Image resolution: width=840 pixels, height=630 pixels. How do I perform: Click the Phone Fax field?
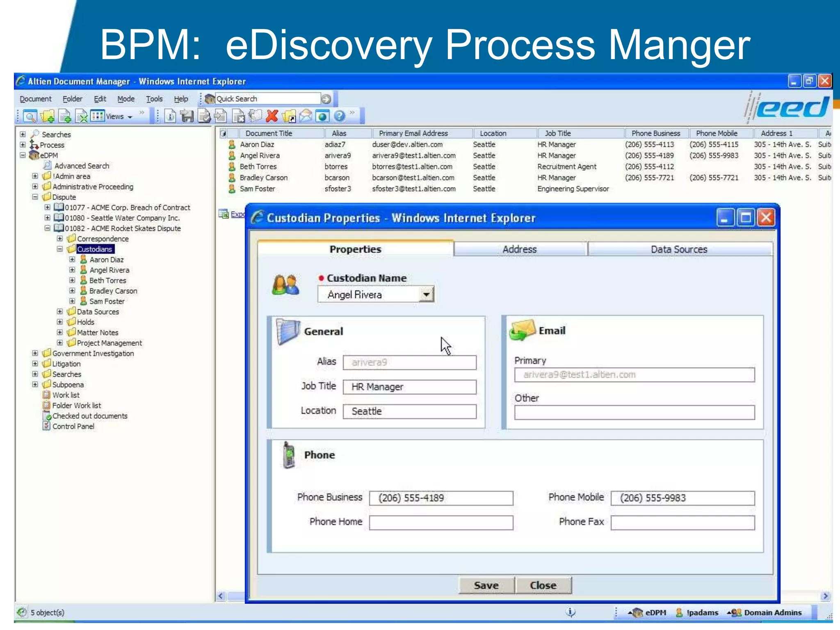tap(682, 523)
